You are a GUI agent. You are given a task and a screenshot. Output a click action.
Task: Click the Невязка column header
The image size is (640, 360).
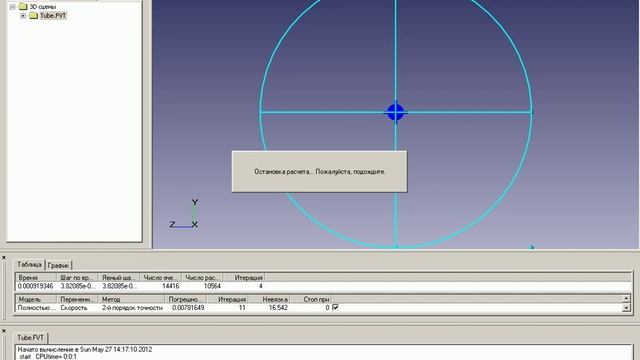coord(269,299)
